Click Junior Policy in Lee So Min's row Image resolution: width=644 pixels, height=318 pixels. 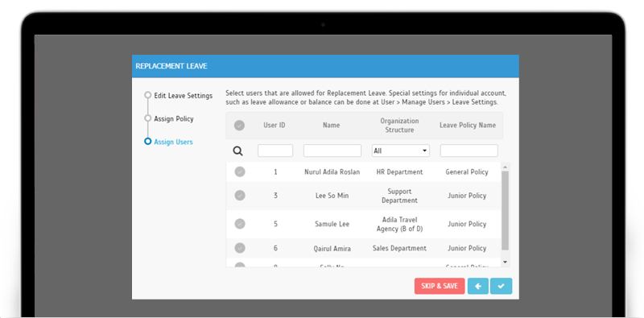(x=467, y=196)
